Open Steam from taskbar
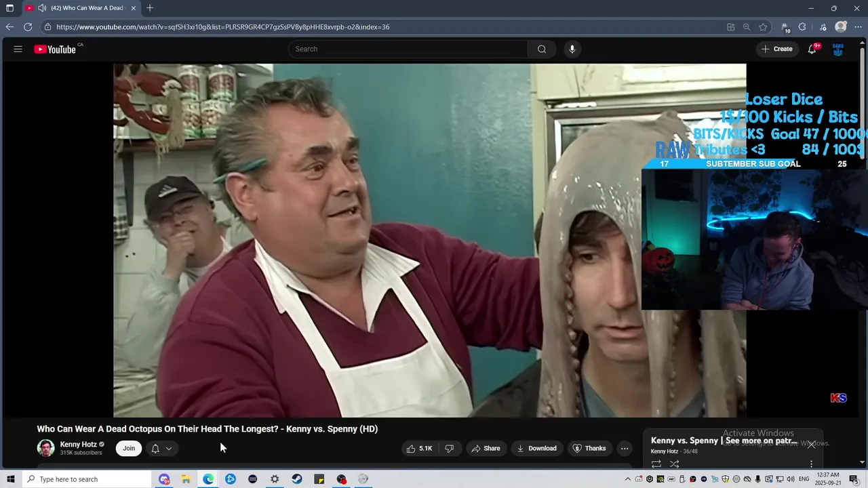The width and height of the screenshot is (868, 488). tap(297, 479)
